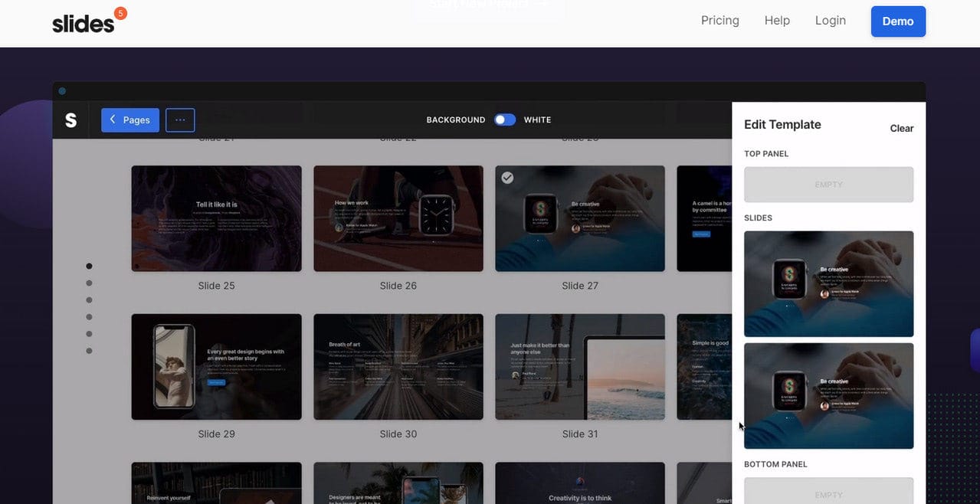
Task: Open the Help page
Action: tap(777, 21)
